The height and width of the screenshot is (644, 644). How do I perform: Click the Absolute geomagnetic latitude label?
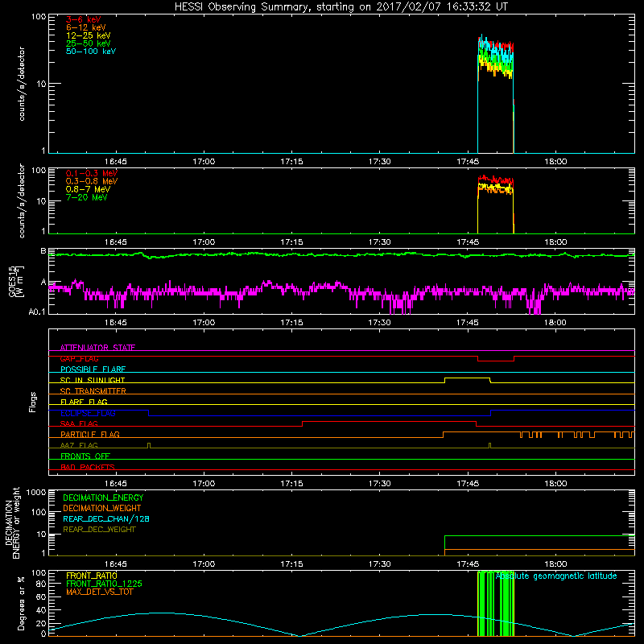click(556, 576)
